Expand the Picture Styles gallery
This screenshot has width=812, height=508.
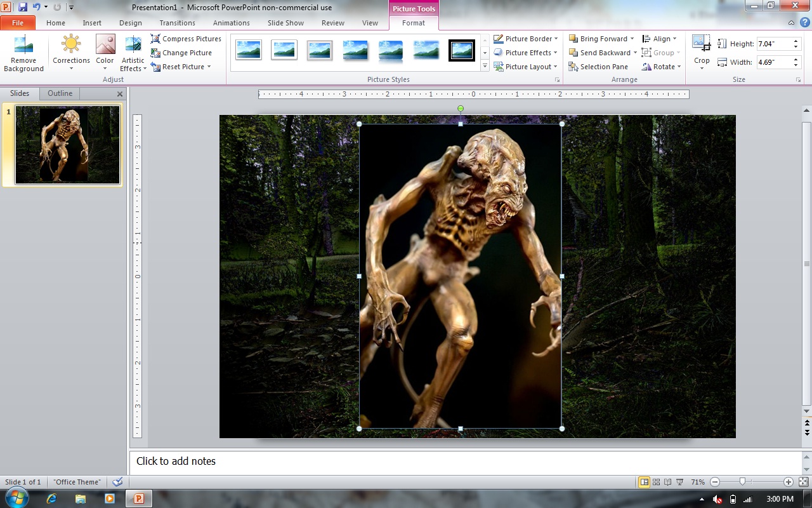coord(485,66)
